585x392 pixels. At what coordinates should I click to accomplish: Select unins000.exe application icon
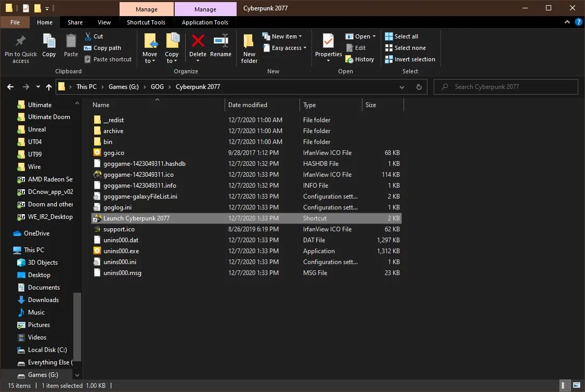tap(97, 251)
